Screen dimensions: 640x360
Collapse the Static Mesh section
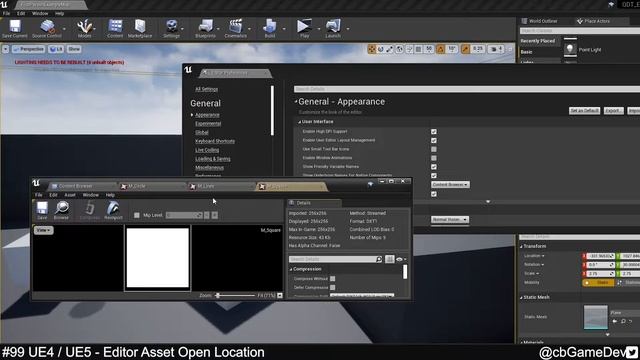(x=521, y=298)
